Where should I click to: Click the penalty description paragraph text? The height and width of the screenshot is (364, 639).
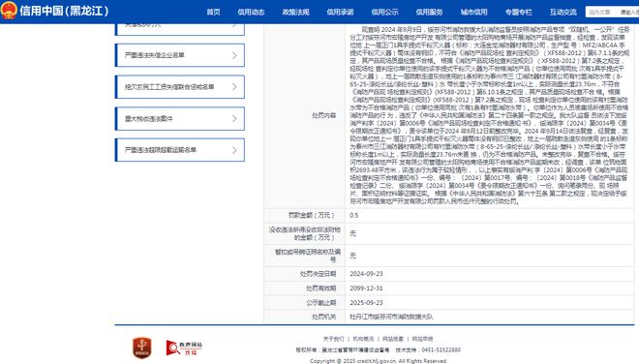[489, 116]
